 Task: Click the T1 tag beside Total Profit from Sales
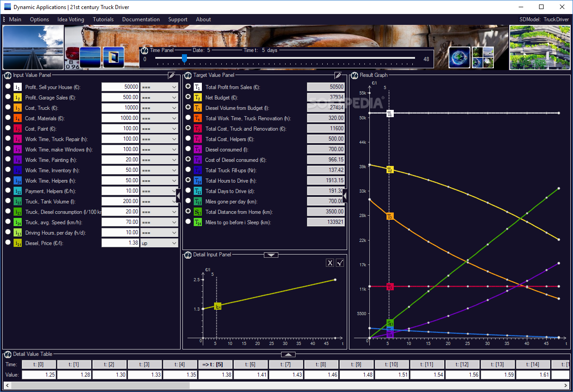click(x=197, y=87)
